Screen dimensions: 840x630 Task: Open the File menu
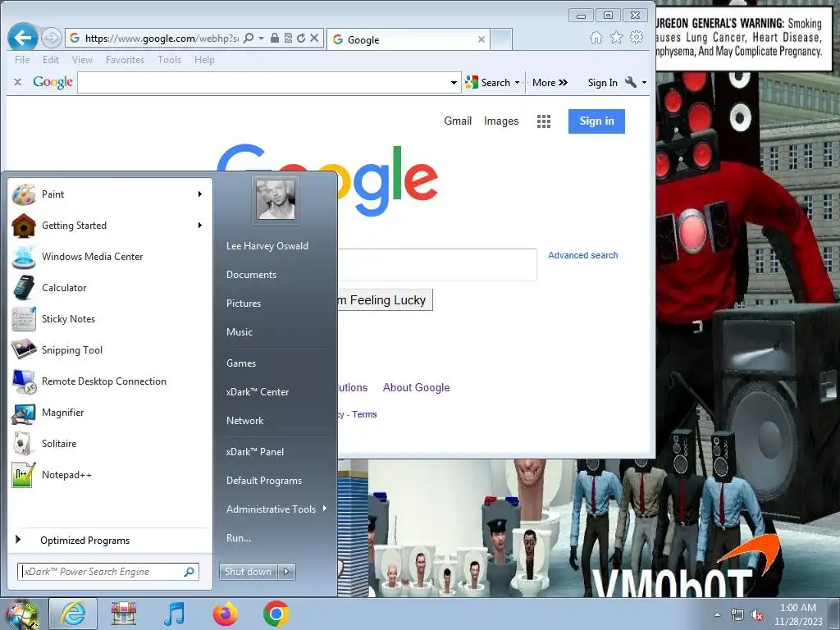coord(22,60)
